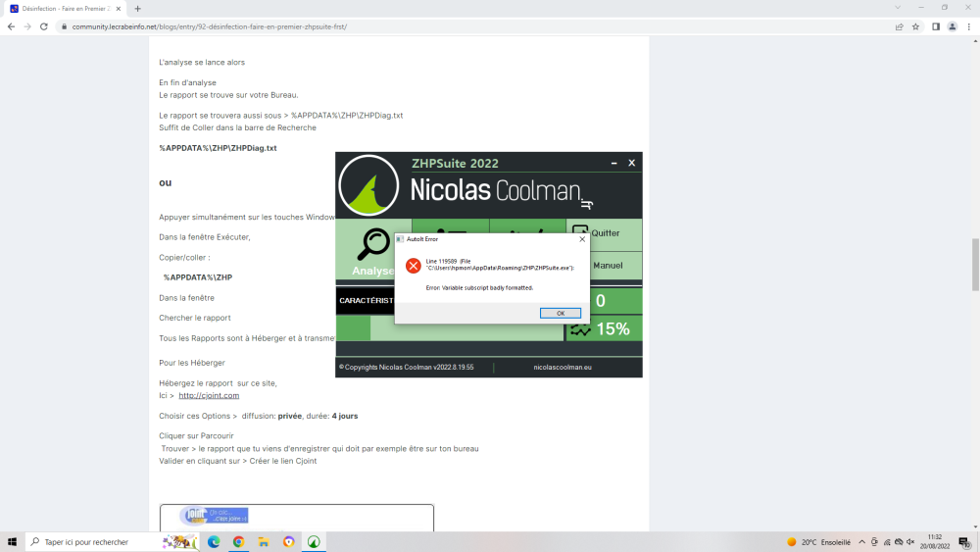Screen dimensions: 980x552
Task: Click "Chercher le rapport" text
Action: tap(194, 318)
